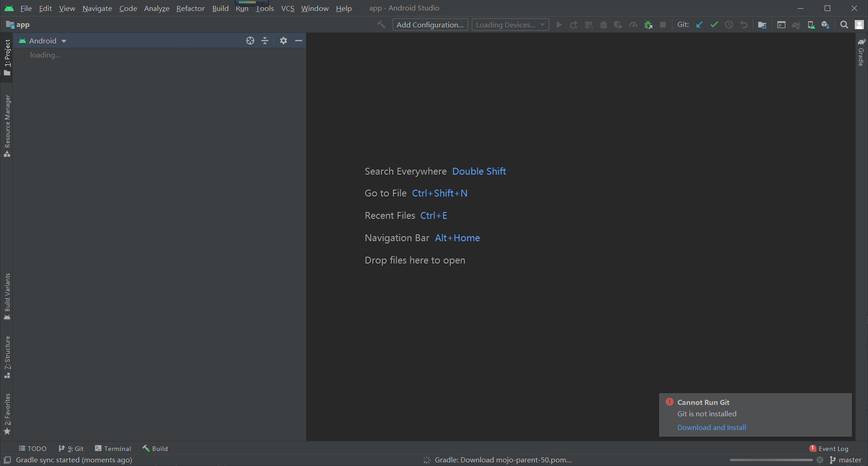
Task: Click Attach Debugger to Android Process icon
Action: (x=648, y=25)
